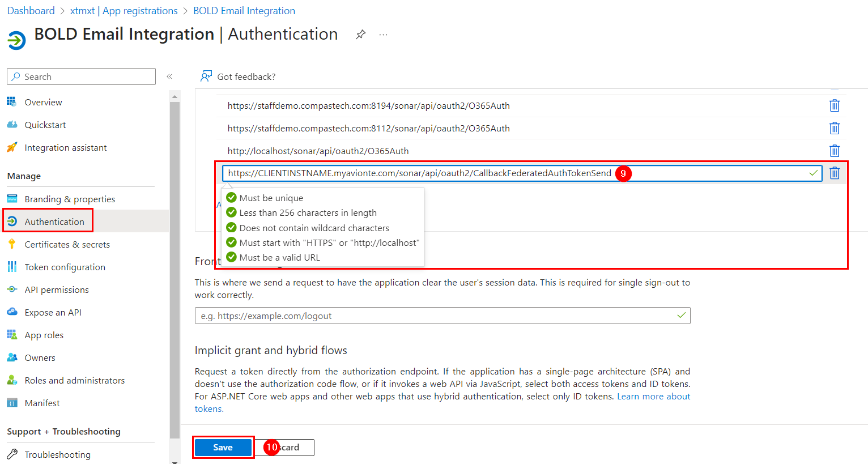
Task: Save the authentication changes
Action: 223,447
